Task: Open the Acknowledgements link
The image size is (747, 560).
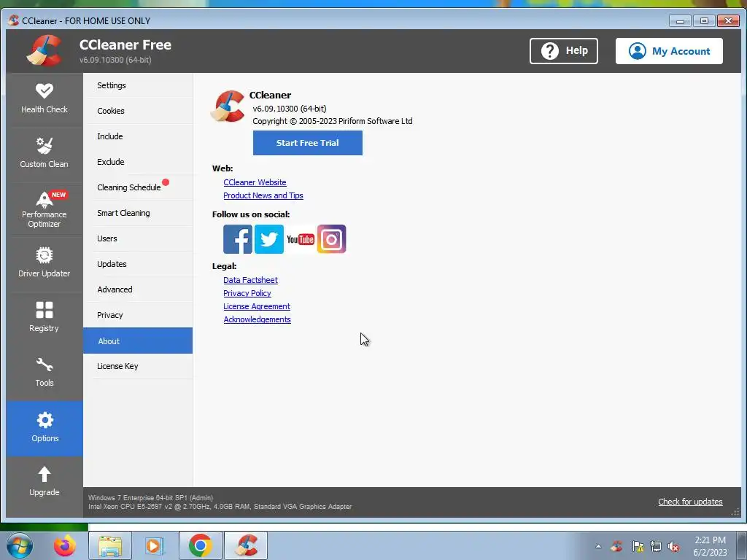Action: pos(258,319)
